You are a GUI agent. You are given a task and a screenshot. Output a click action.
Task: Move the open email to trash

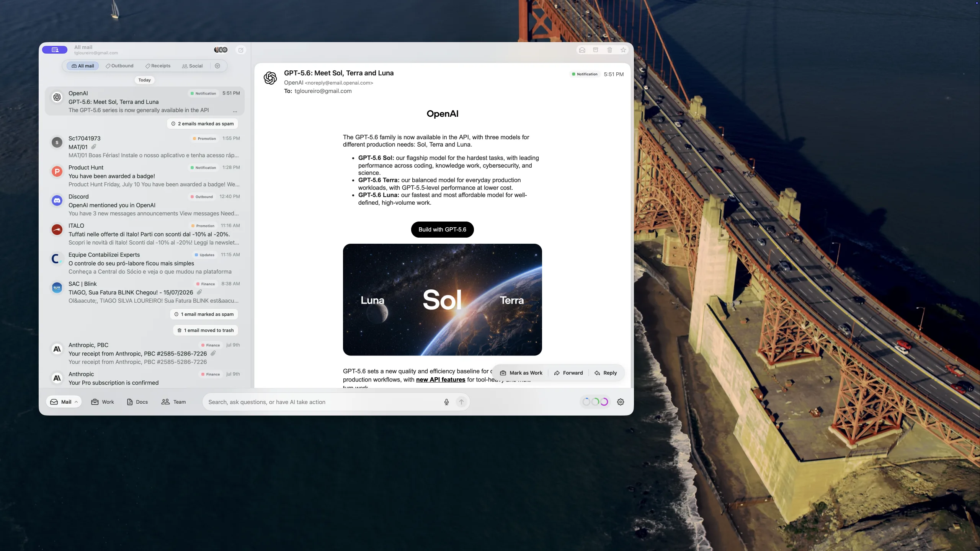click(609, 50)
